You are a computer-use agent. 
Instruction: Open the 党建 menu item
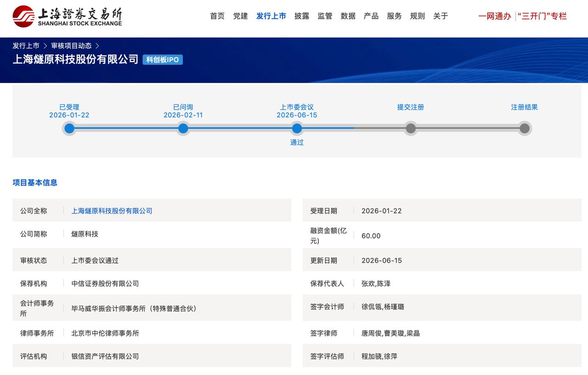240,16
